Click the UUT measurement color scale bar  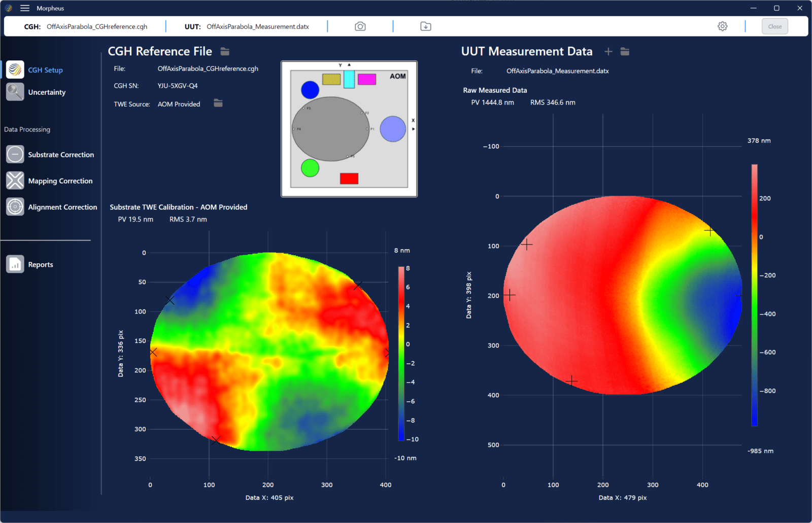pos(754,294)
